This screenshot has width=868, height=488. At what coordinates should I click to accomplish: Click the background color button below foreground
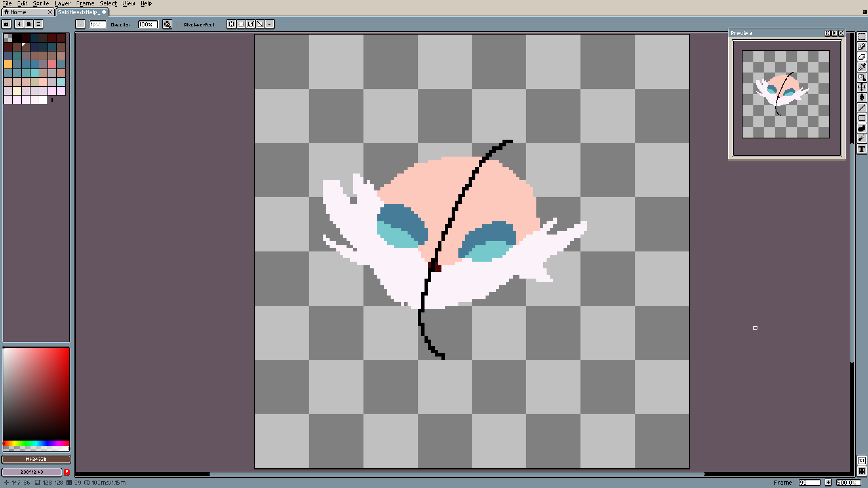pyautogui.click(x=32, y=472)
